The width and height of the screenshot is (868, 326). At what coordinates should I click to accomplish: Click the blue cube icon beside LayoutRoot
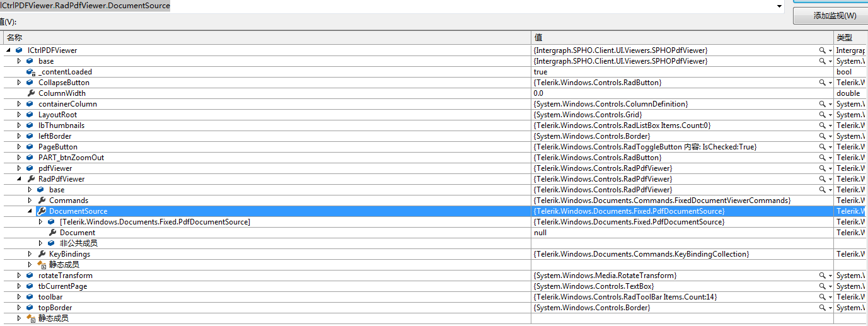tap(30, 115)
